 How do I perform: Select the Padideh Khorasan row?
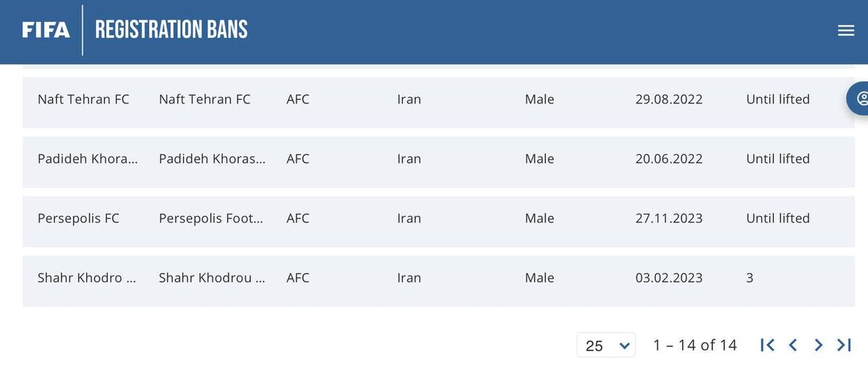pyautogui.click(x=87, y=159)
